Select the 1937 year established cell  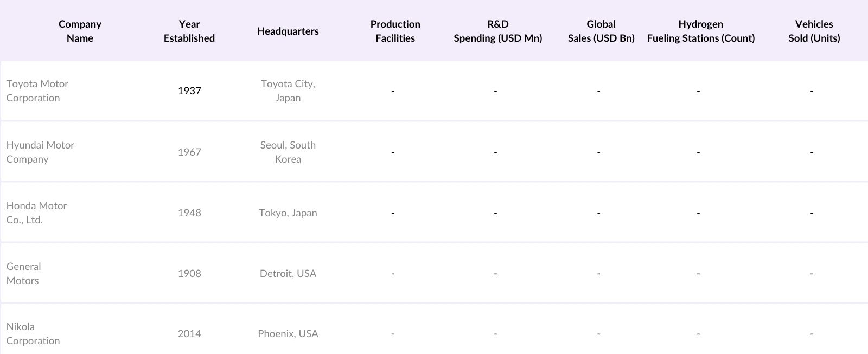click(x=189, y=91)
